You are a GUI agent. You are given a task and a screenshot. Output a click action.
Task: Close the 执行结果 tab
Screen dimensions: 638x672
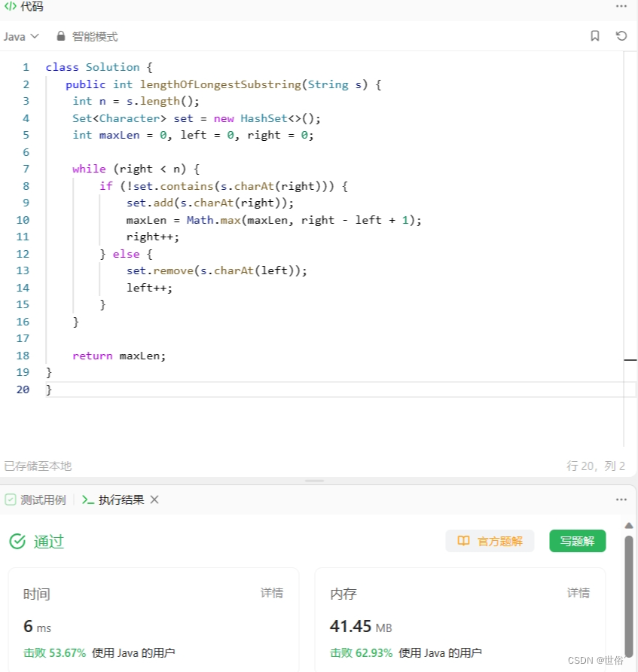156,499
